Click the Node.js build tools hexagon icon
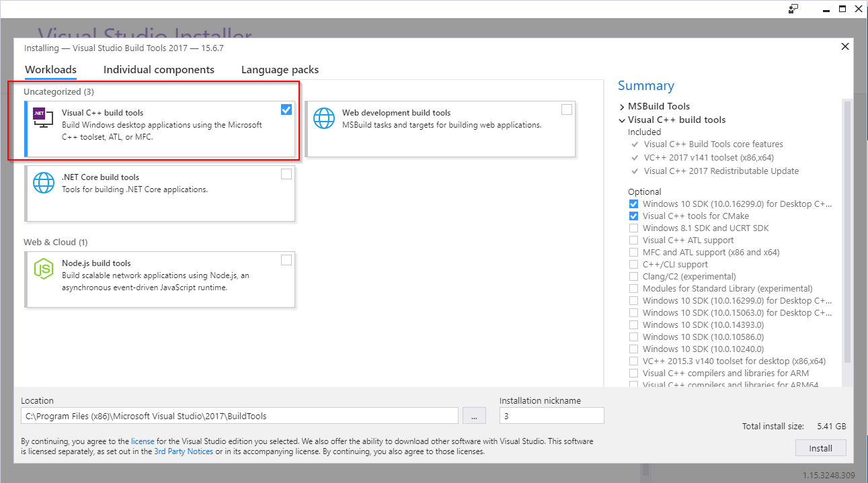 44,268
